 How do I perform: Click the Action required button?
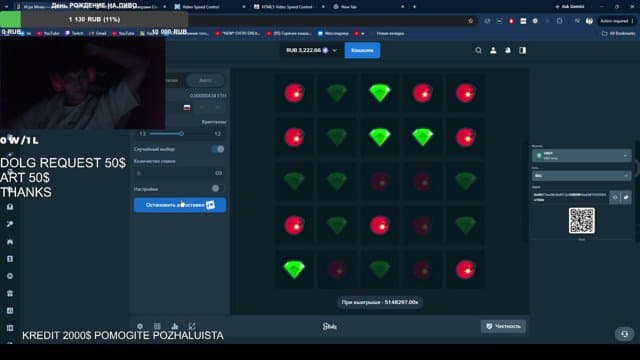click(x=616, y=21)
